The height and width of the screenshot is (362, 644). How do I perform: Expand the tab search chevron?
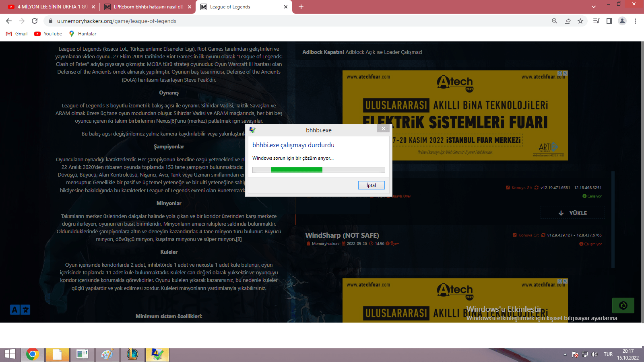point(593,7)
